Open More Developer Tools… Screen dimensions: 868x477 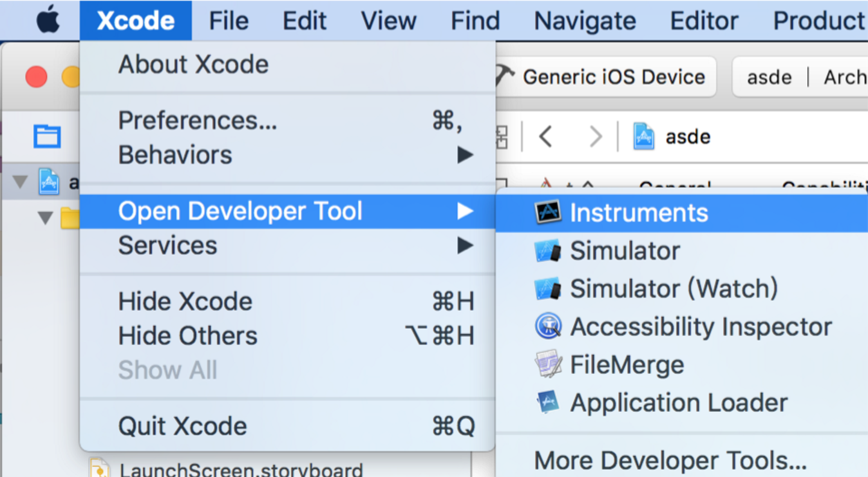[682, 461]
